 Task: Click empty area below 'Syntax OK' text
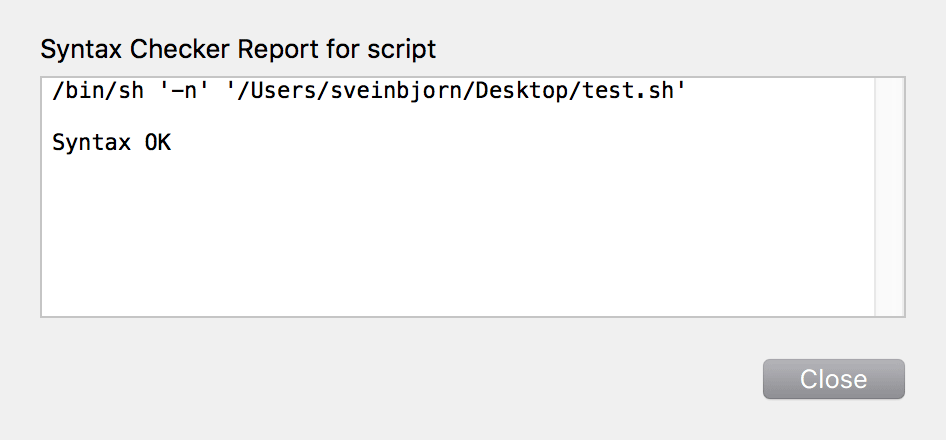coord(400,240)
